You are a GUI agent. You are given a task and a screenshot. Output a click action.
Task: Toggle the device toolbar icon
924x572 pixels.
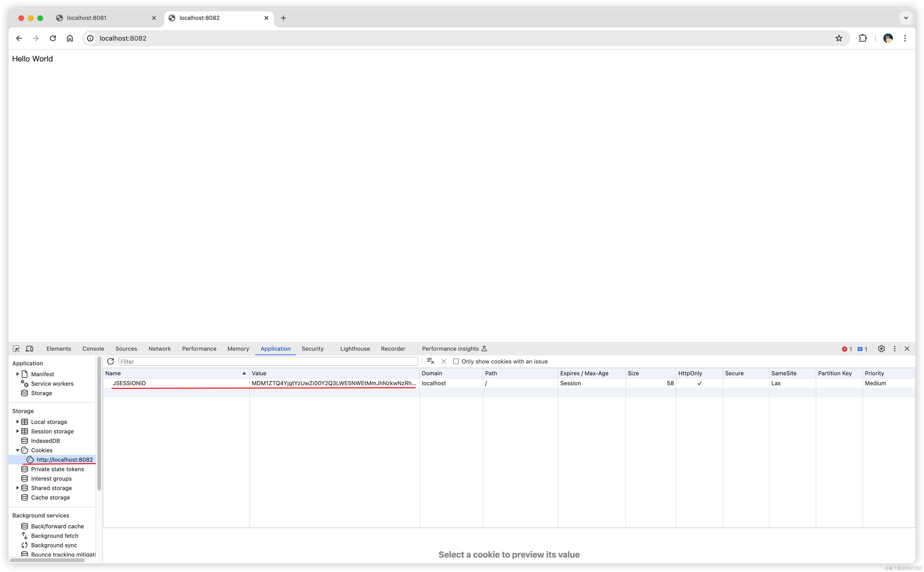(x=30, y=348)
